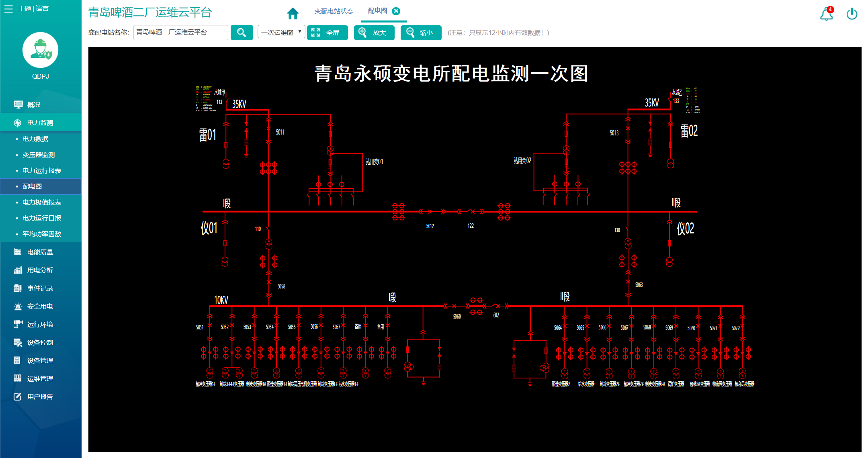Click the 放大 zoom in button
Image resolution: width=868 pixels, height=458 pixels.
[374, 33]
